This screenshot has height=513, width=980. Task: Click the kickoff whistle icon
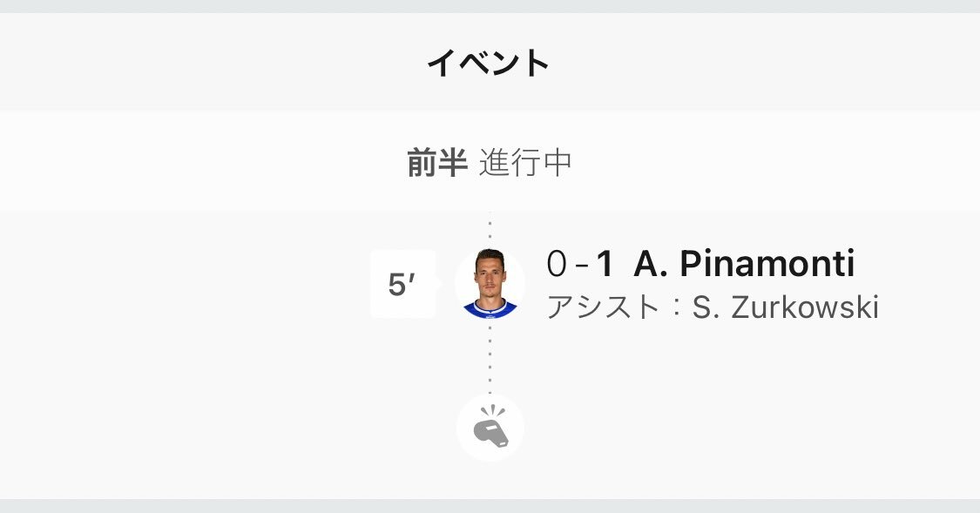tap(490, 428)
